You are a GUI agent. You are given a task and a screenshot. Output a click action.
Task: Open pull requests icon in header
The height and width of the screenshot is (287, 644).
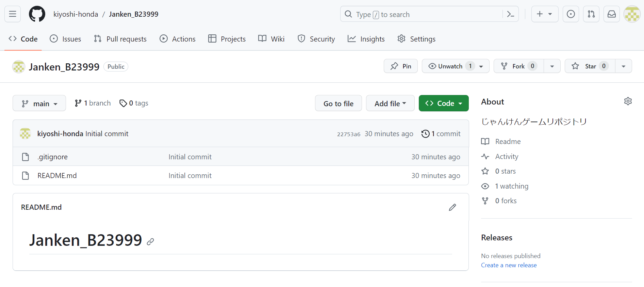[x=591, y=14]
